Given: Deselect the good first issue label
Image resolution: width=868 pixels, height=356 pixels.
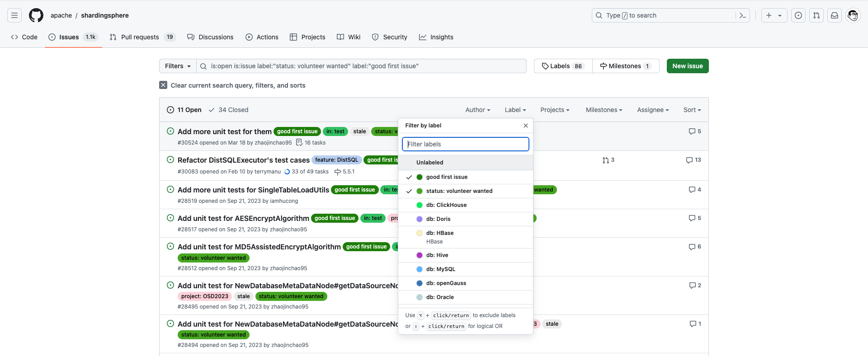Looking at the screenshot, I should (466, 177).
